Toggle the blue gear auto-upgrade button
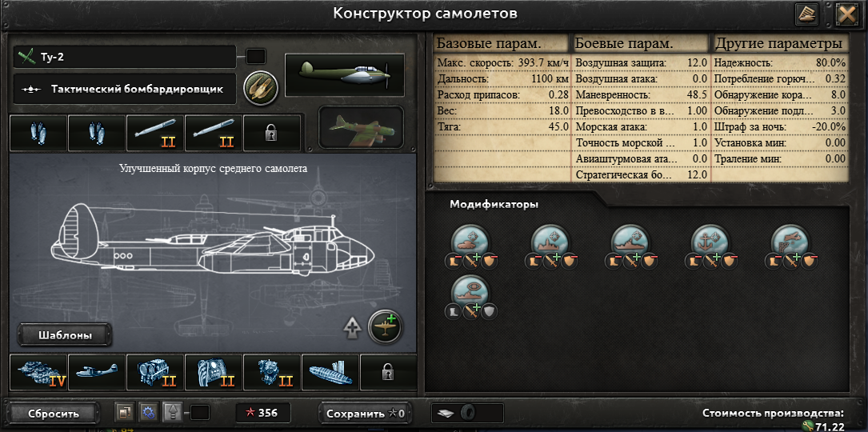This screenshot has width=868, height=432. click(x=148, y=413)
